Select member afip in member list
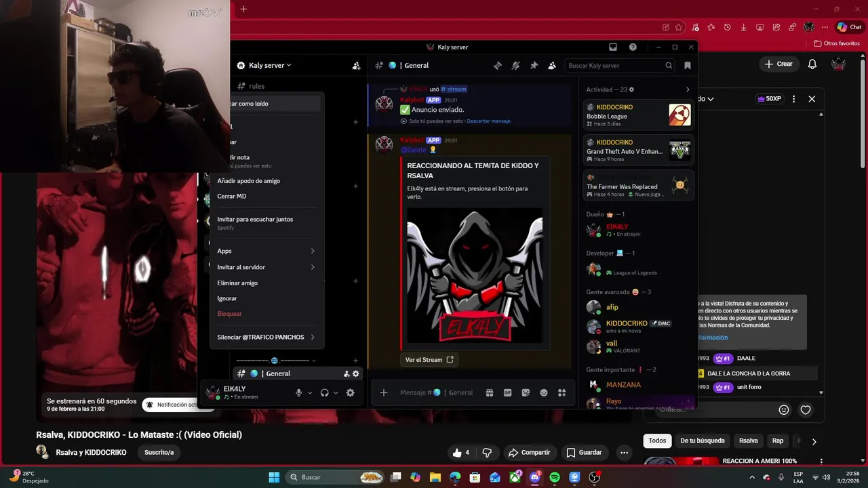 638,307
